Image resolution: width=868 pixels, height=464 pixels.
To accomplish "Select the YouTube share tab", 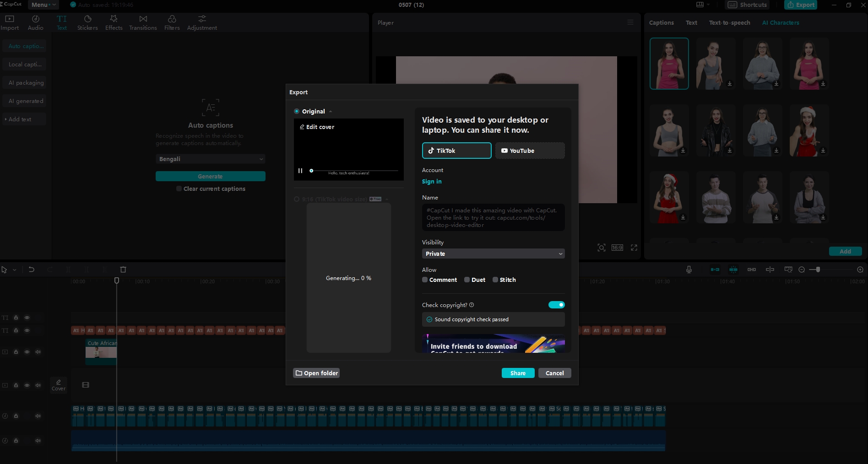I will click(x=530, y=151).
